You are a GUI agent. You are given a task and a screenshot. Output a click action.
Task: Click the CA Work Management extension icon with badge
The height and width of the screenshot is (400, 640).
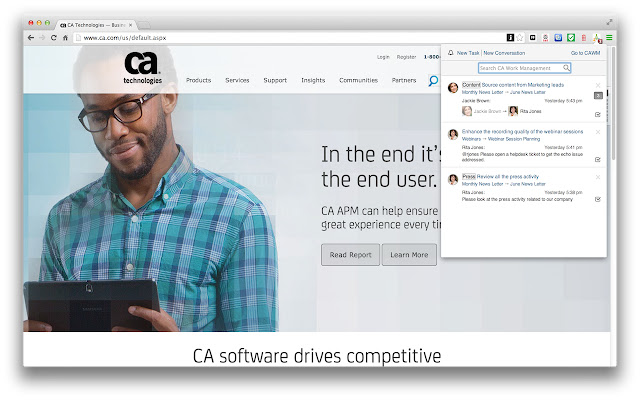coord(597,38)
